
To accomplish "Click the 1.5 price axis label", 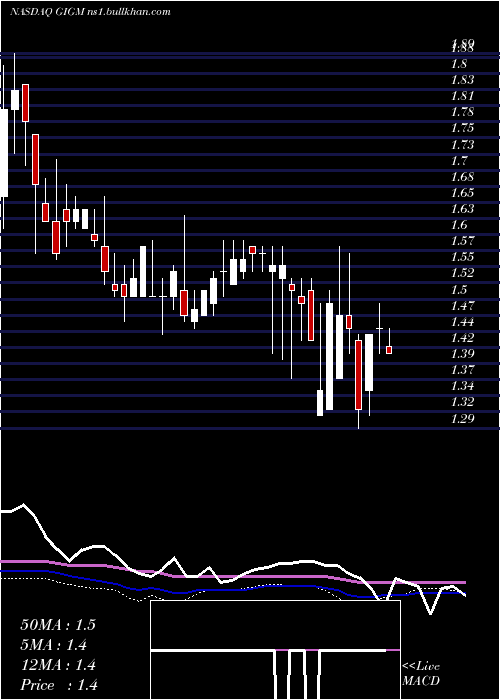I will point(460,290).
